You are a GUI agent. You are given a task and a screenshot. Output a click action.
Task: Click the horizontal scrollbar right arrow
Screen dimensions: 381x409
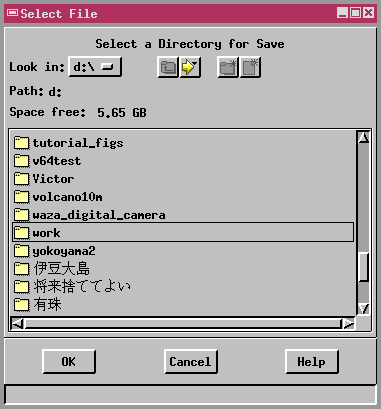(x=349, y=323)
